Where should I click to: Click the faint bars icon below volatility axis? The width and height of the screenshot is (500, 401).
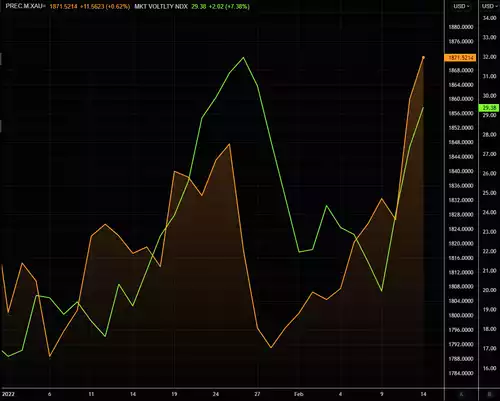[x=489, y=394]
